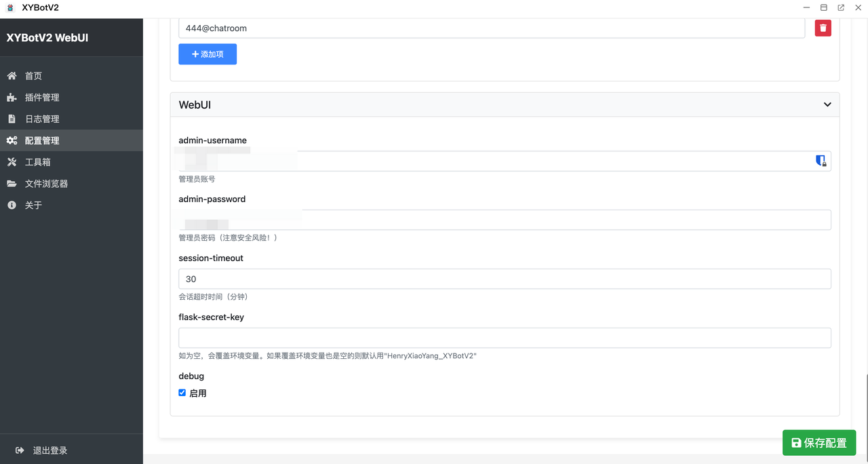Screen dimensions: 868x464
Task: Save settings with 保存配置 button
Action: click(x=818, y=443)
